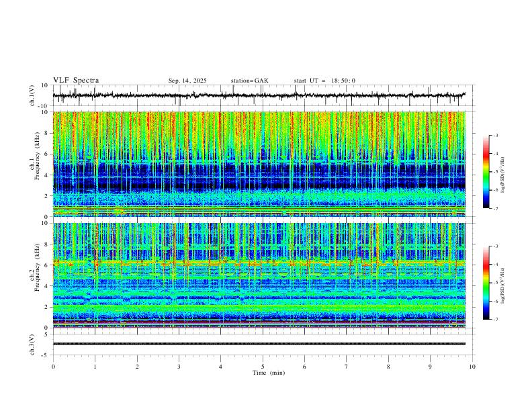532x411 pixels.
Task: Click the "ch.1(V)" waveform axis label
Action: (32, 95)
